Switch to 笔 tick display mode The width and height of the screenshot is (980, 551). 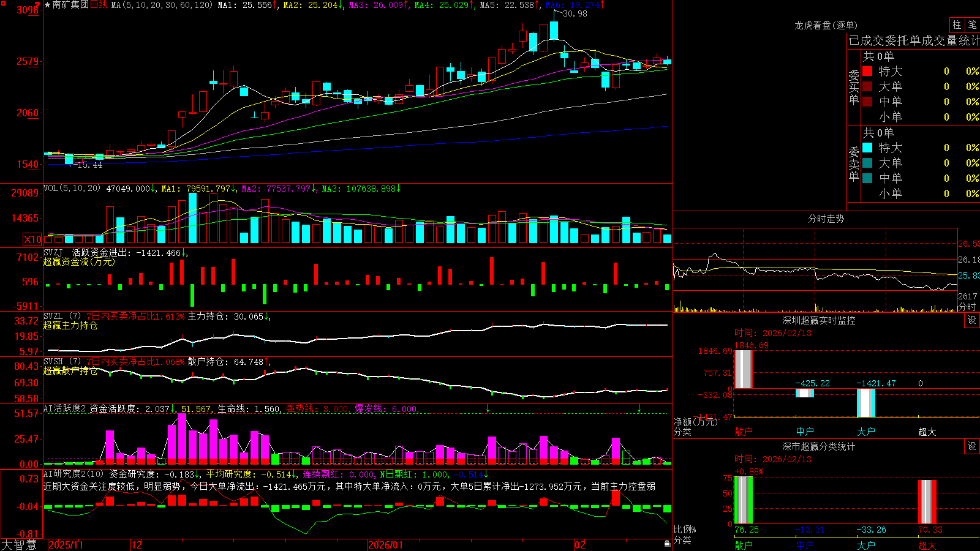[x=973, y=24]
